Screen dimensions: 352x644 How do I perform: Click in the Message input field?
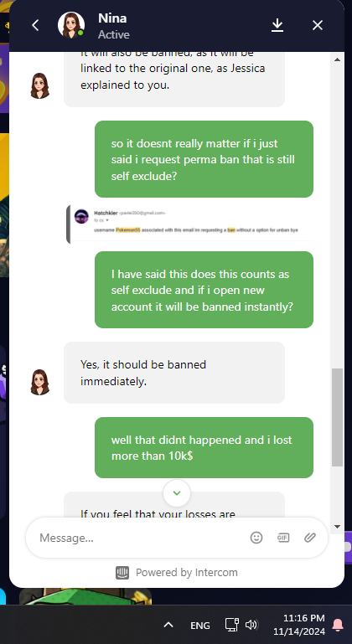(x=140, y=538)
